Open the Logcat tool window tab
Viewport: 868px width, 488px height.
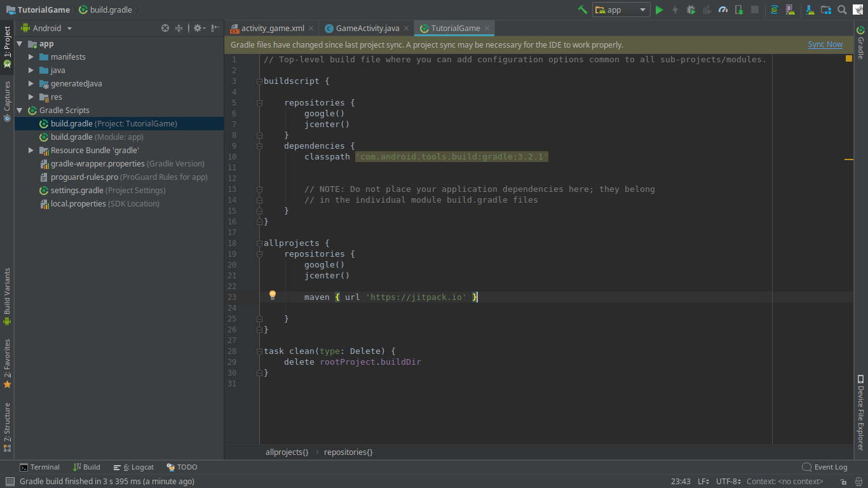pos(133,467)
